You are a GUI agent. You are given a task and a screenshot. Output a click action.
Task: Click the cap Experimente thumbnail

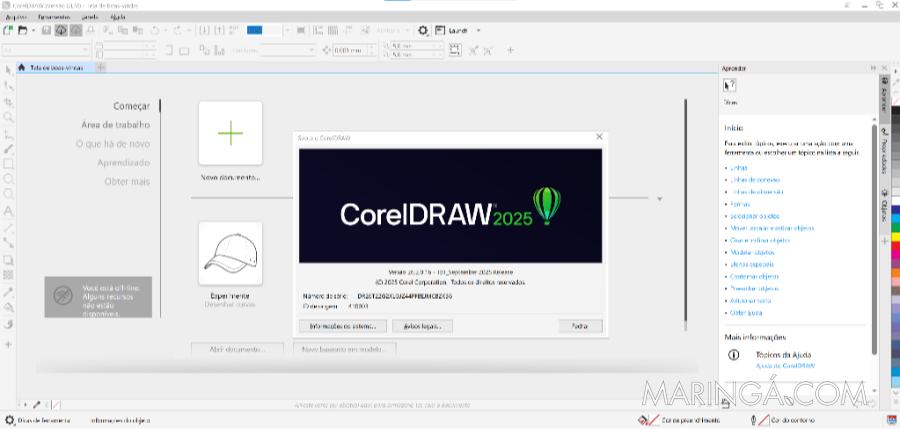pyautogui.click(x=230, y=253)
